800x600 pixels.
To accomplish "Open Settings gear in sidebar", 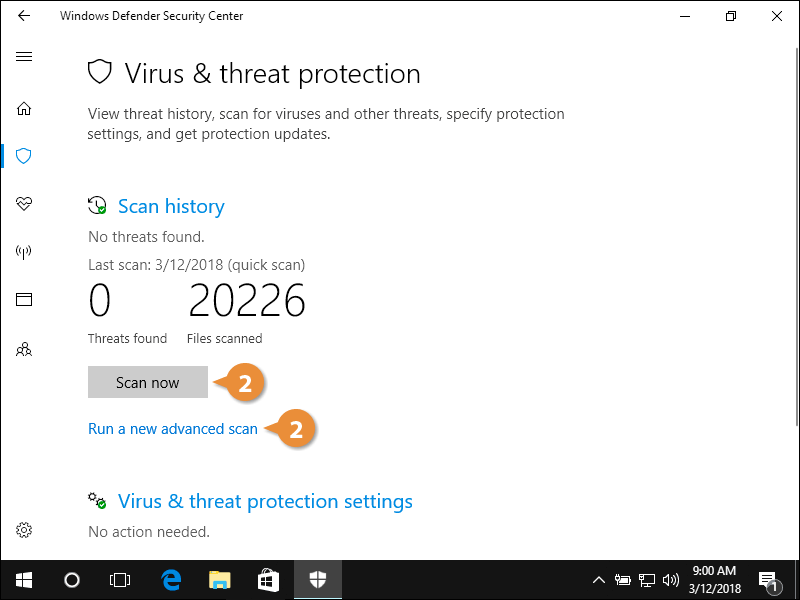I will 24,530.
